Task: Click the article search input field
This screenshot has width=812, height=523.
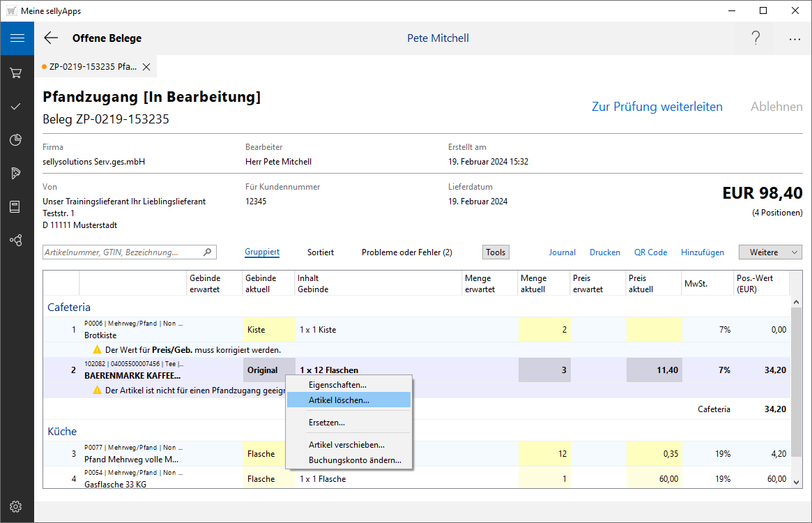Action: pos(123,252)
